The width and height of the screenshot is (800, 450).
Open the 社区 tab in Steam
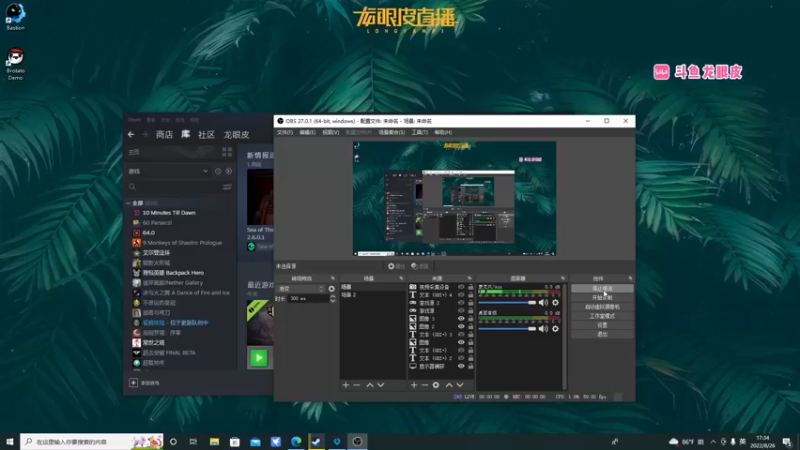(206, 135)
